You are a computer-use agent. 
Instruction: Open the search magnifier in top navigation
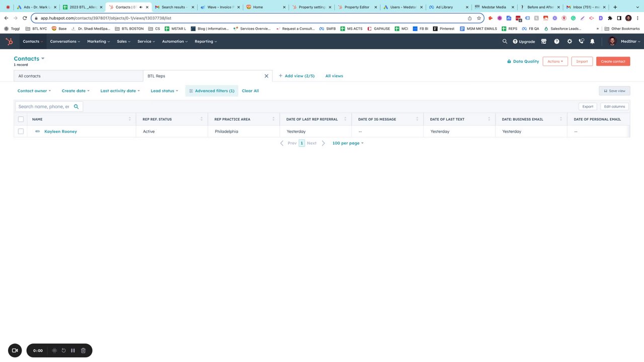tap(505, 41)
